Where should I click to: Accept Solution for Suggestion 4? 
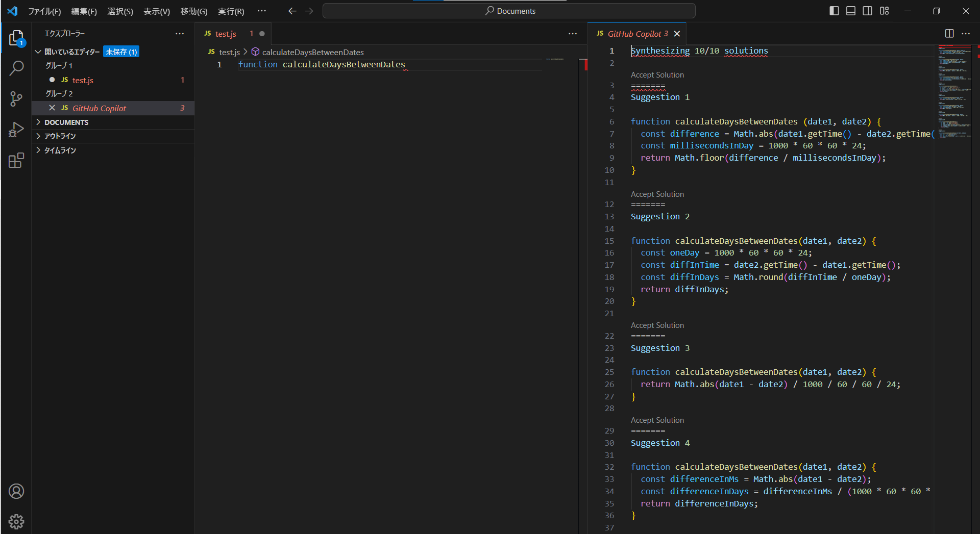tap(657, 420)
